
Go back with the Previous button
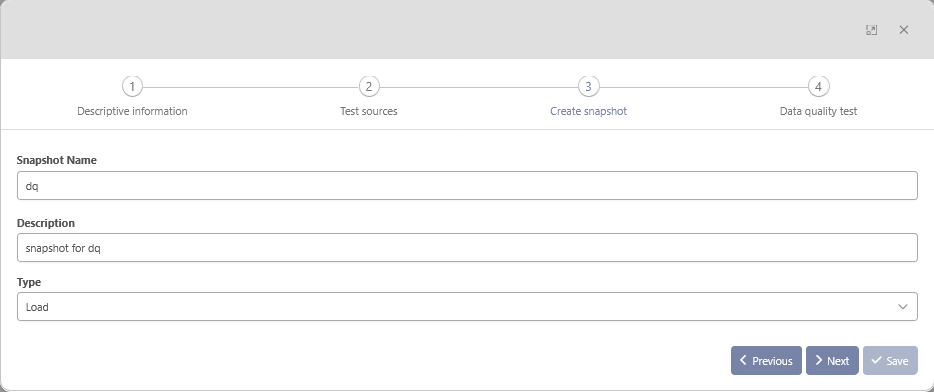tap(766, 360)
